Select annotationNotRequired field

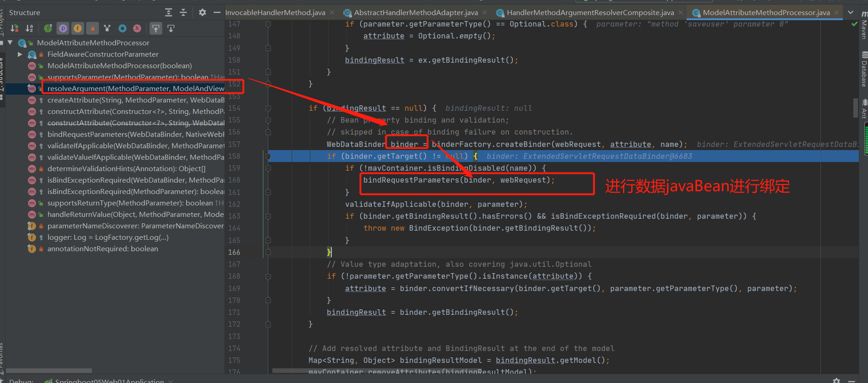click(103, 248)
